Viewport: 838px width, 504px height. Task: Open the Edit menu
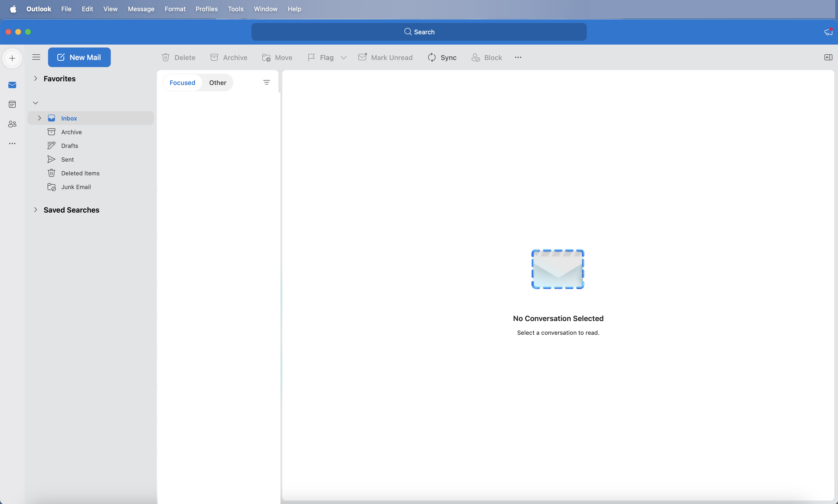point(87,9)
